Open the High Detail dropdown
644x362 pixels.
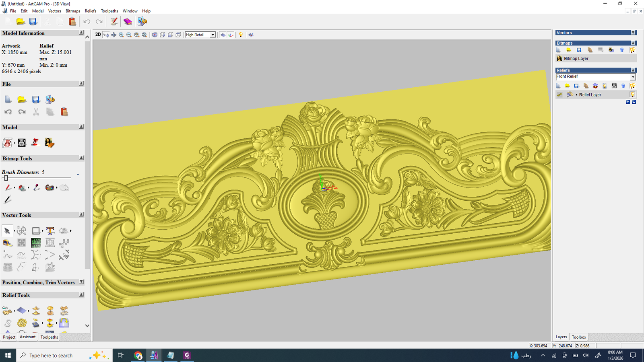click(213, 35)
